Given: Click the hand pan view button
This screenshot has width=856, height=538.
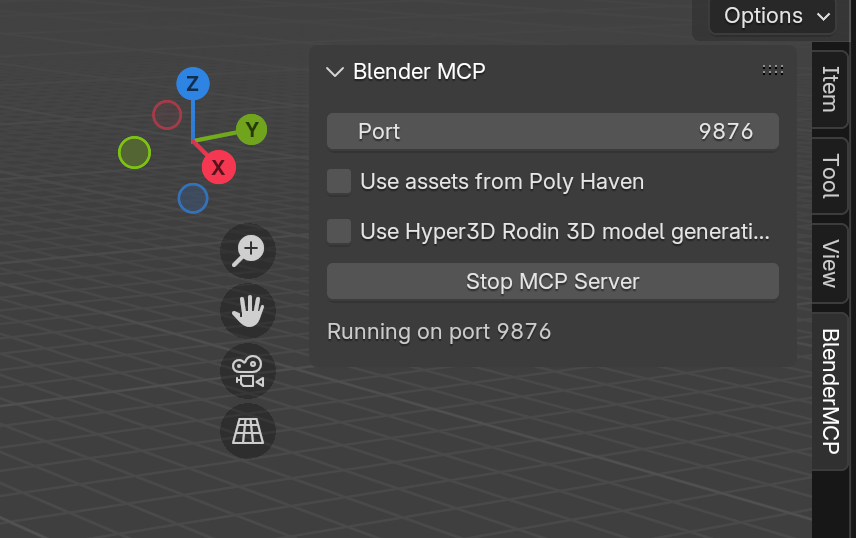Looking at the screenshot, I should 248,311.
